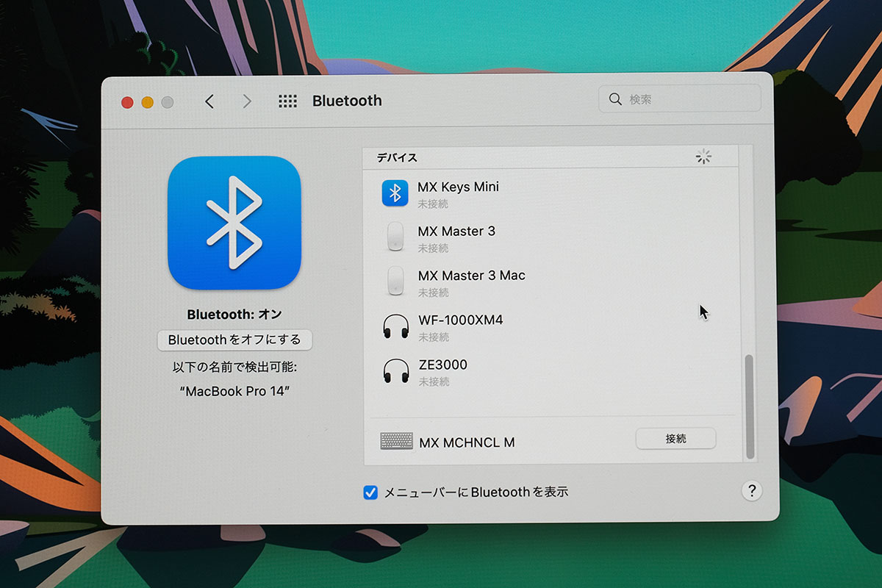
Task: Click the 検索 search field
Action: coord(680,98)
